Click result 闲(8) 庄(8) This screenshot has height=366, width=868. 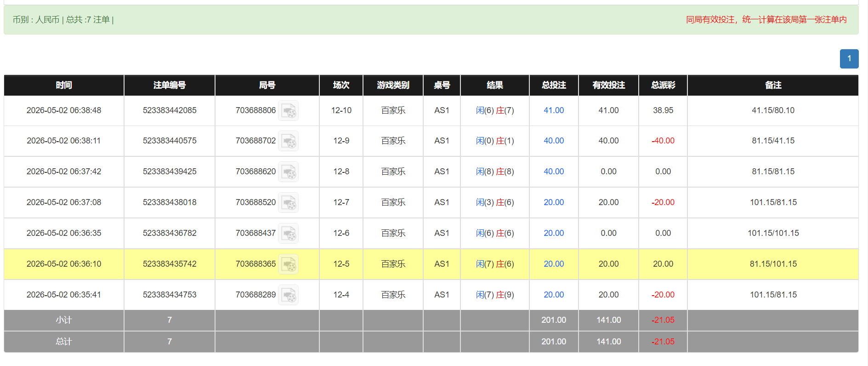pyautogui.click(x=495, y=172)
